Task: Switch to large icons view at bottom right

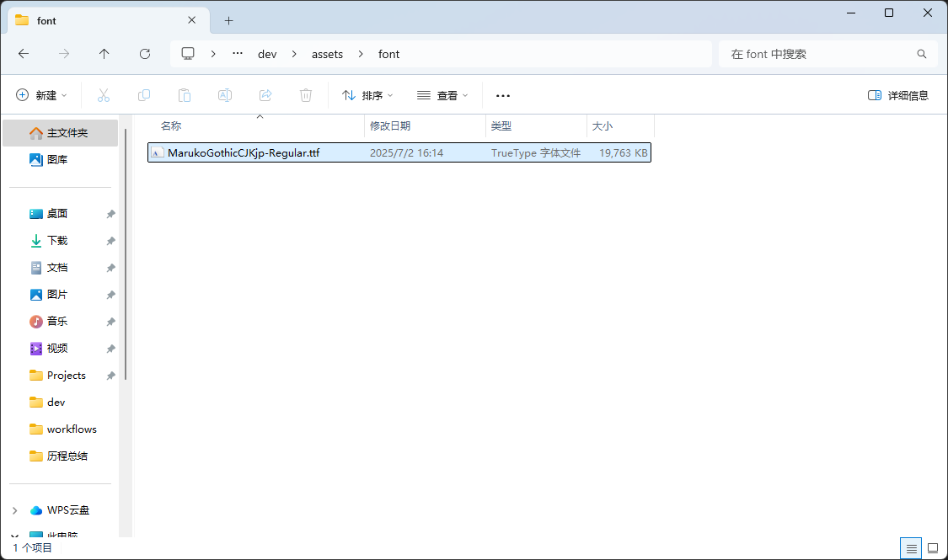Action: tap(932, 547)
